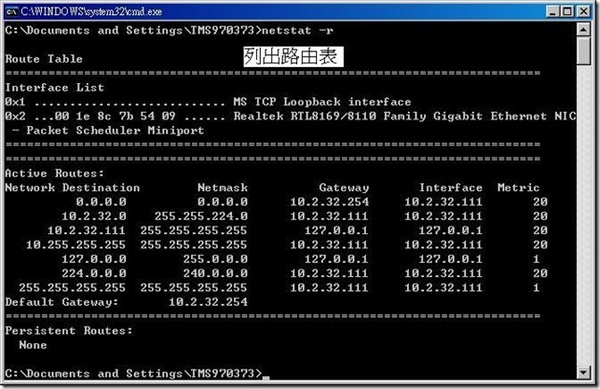Viewport: 600px width, 389px height.
Task: Click the "Persistent Routes:" label
Action: pos(69,331)
